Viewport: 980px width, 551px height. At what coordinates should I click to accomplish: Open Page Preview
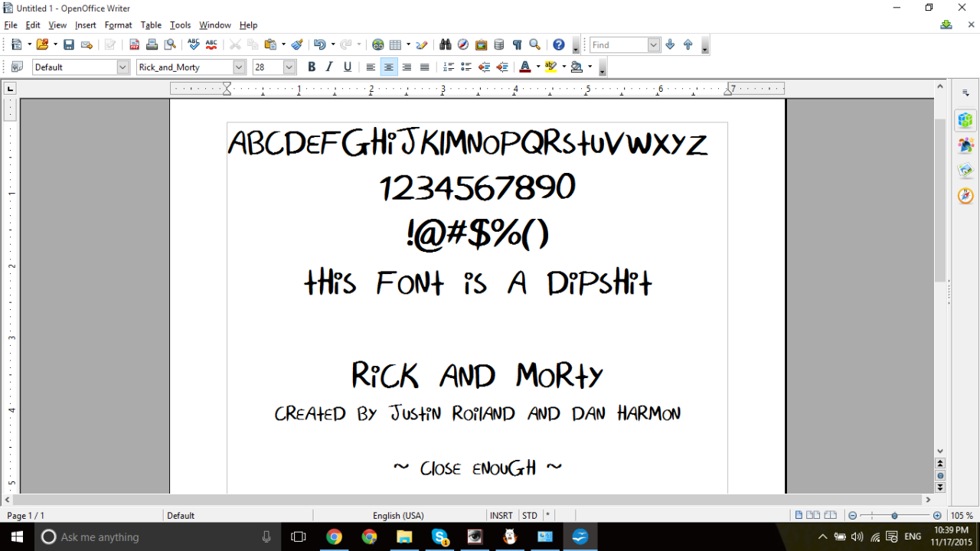click(x=170, y=45)
